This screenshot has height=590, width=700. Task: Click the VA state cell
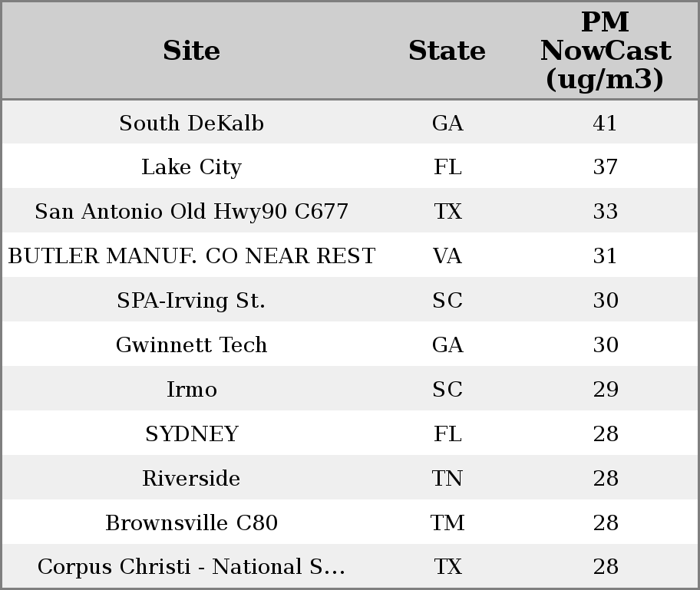pos(447,256)
